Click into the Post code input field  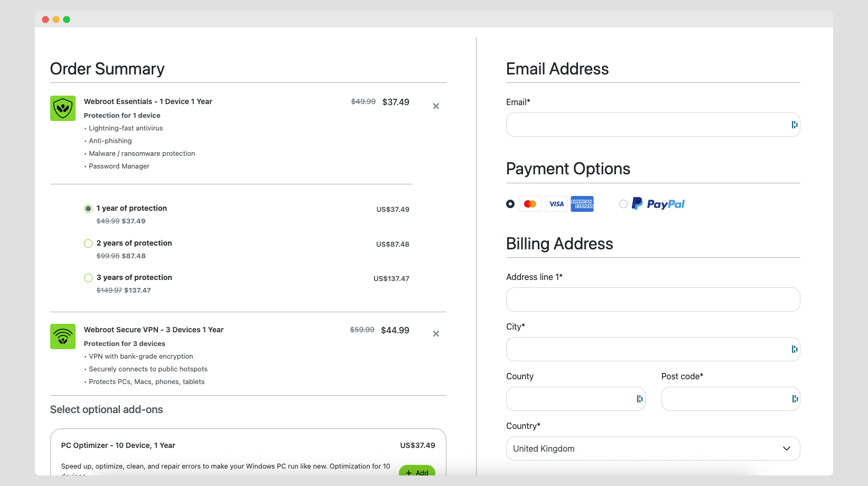tap(731, 399)
